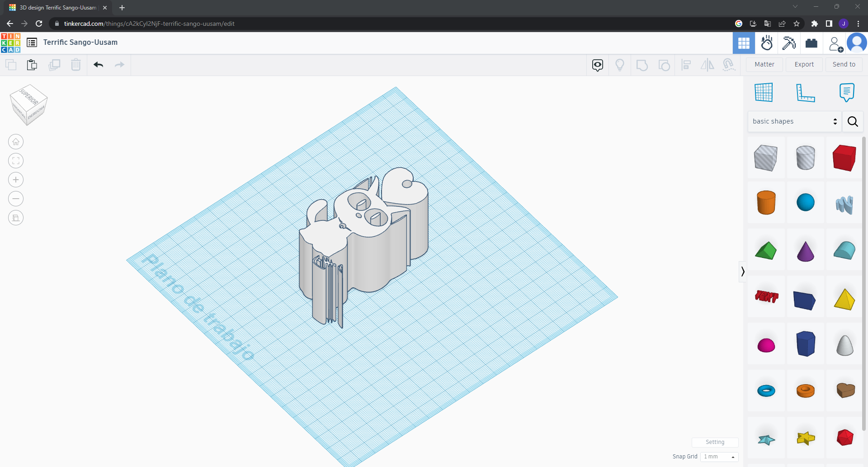Click the view cube SUPERIOR face

pyautogui.click(x=29, y=96)
